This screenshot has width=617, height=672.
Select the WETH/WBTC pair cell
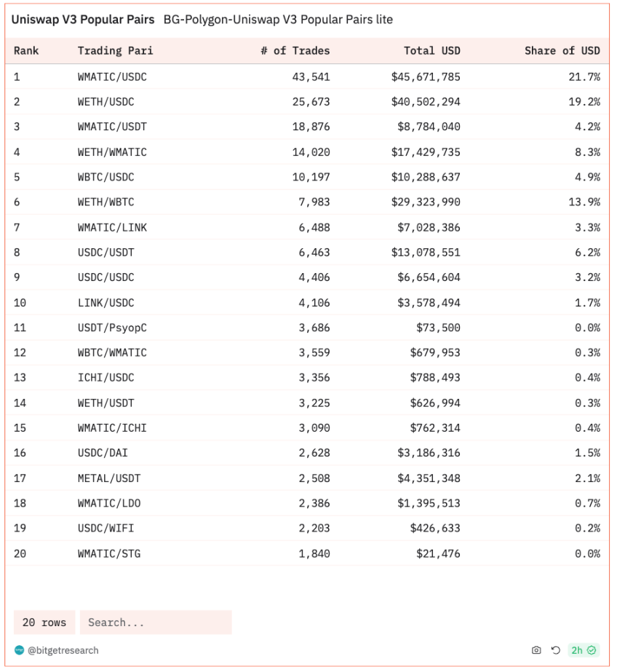click(x=106, y=202)
